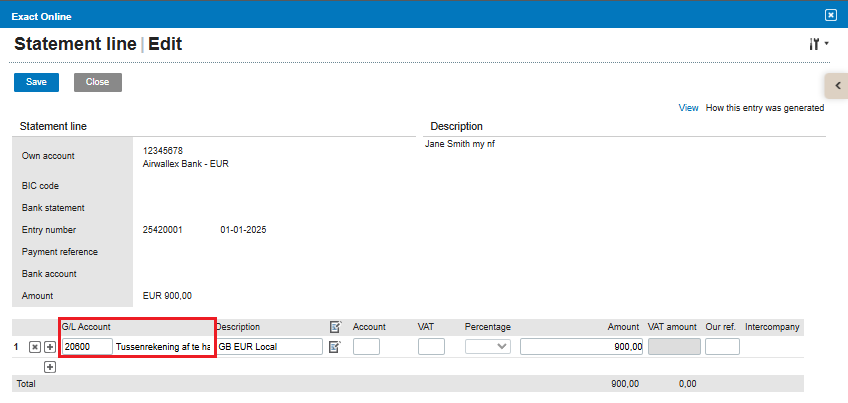Click the Payment reference label

click(59, 252)
